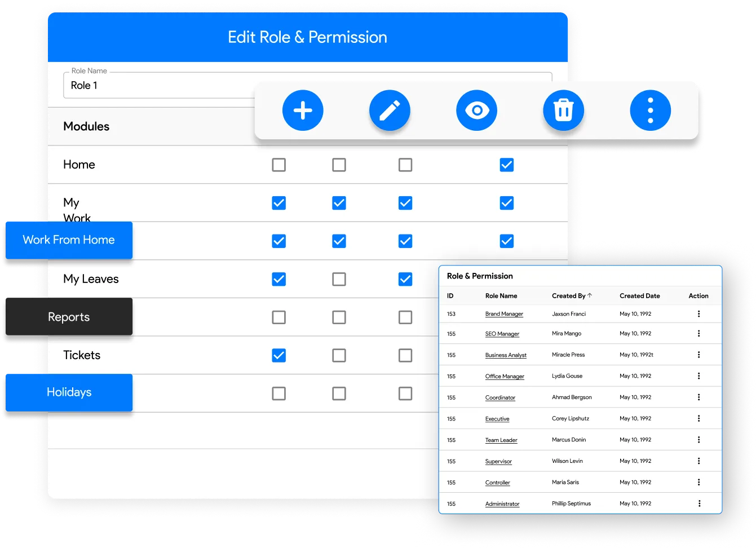Select the Holidays module label
Image resolution: width=756 pixels, height=548 pixels.
point(69,392)
